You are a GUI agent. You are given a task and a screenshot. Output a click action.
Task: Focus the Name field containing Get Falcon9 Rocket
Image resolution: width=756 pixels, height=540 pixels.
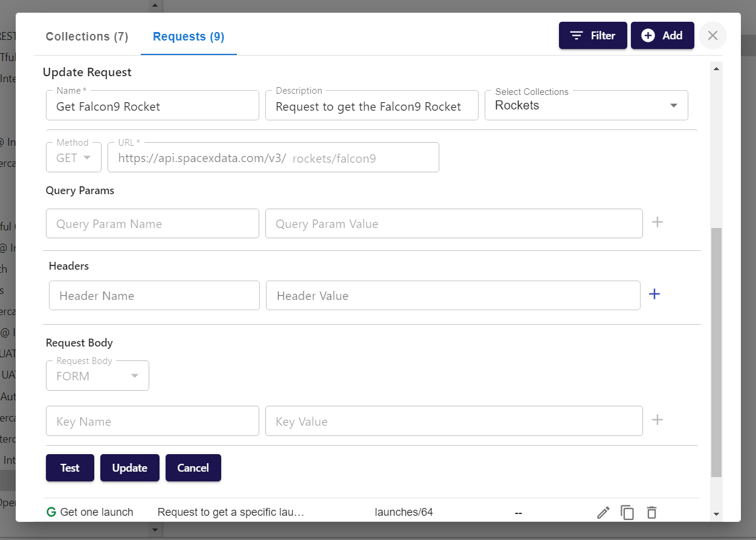tap(152, 106)
